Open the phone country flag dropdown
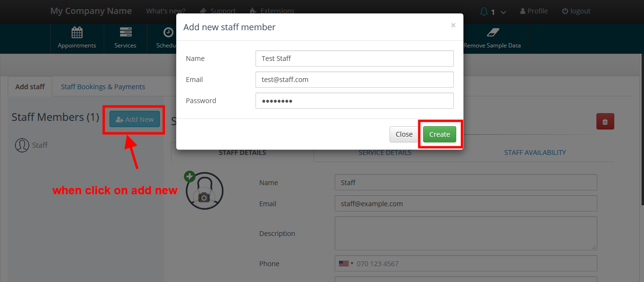Screen dimensions: 644x282 (346, 263)
